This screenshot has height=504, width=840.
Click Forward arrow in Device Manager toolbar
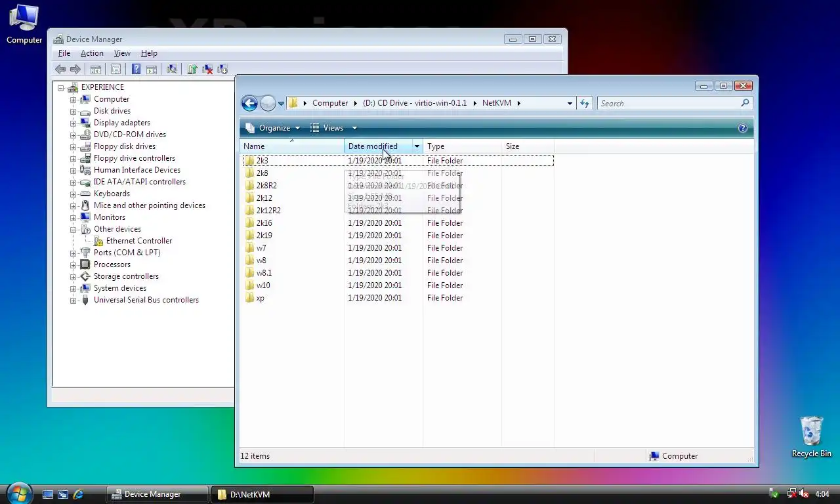(75, 69)
